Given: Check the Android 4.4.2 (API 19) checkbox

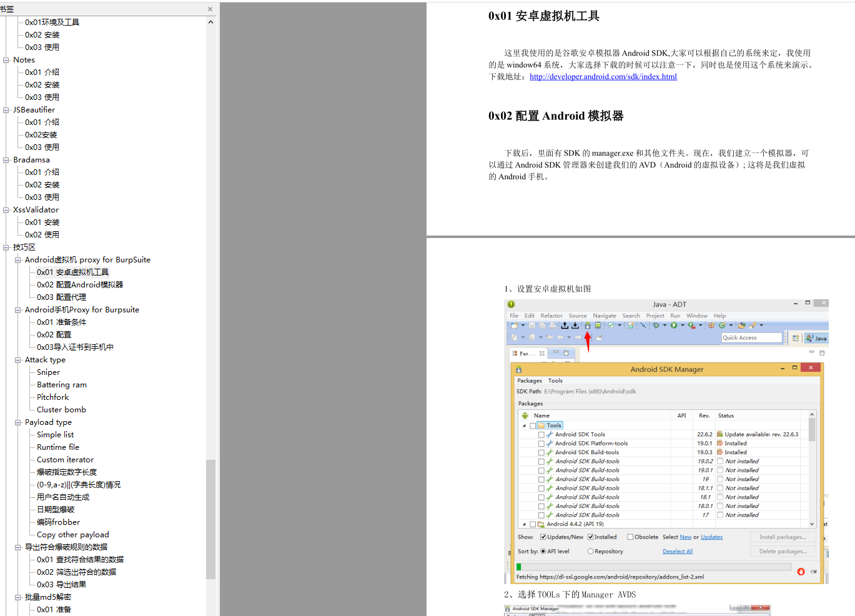Looking at the screenshot, I should pyautogui.click(x=533, y=524).
